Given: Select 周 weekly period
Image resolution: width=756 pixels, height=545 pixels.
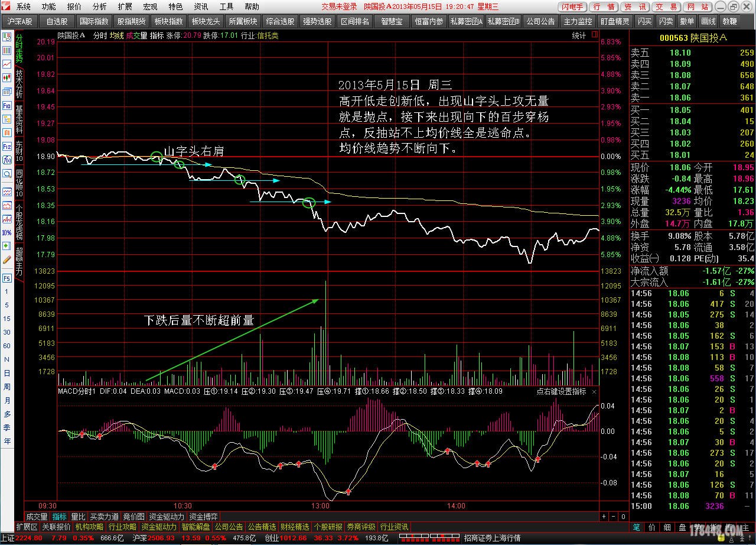Looking at the screenshot, I should pos(7,387).
